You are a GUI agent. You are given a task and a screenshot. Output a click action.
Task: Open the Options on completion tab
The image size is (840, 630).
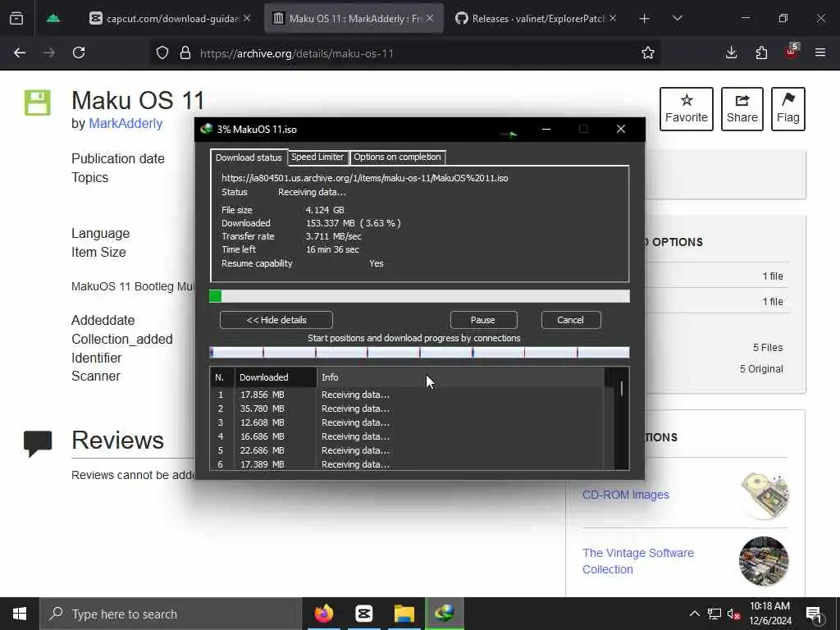tap(398, 157)
